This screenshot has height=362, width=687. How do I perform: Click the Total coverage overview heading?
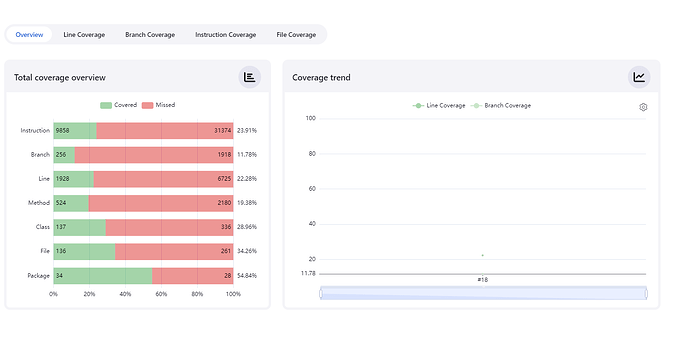[x=60, y=78]
